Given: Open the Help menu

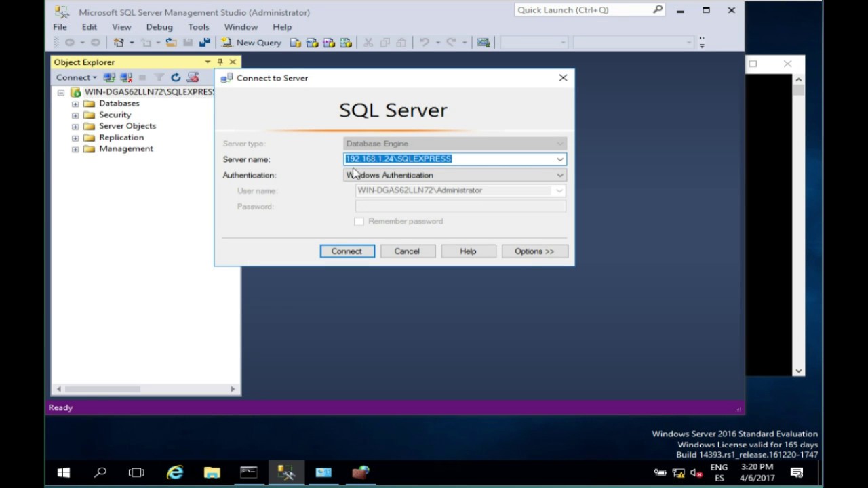Looking at the screenshot, I should pyautogui.click(x=282, y=27).
